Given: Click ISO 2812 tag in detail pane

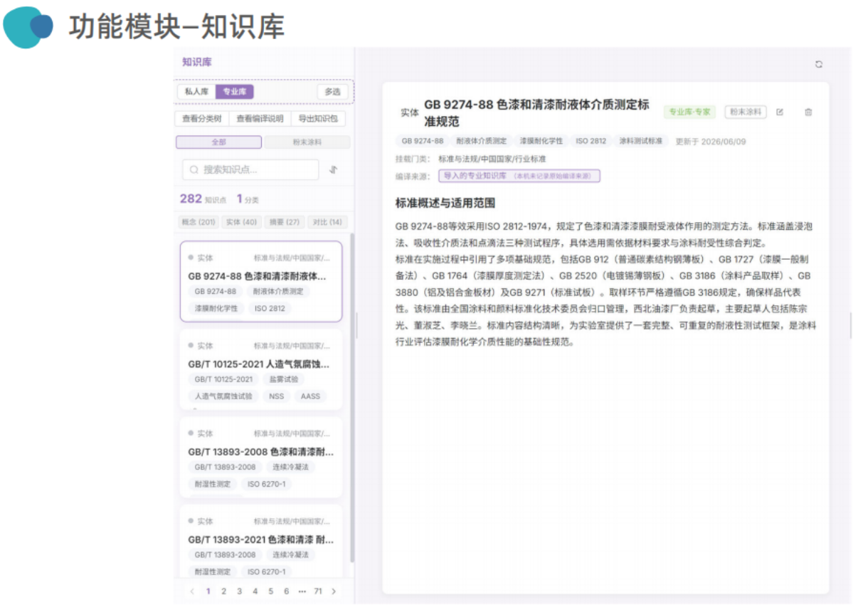Looking at the screenshot, I should click(591, 141).
